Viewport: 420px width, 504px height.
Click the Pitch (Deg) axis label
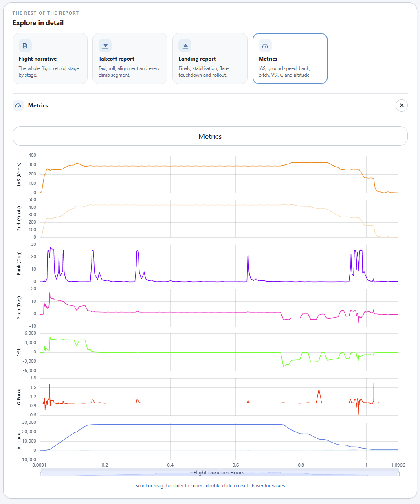pyautogui.click(x=19, y=308)
